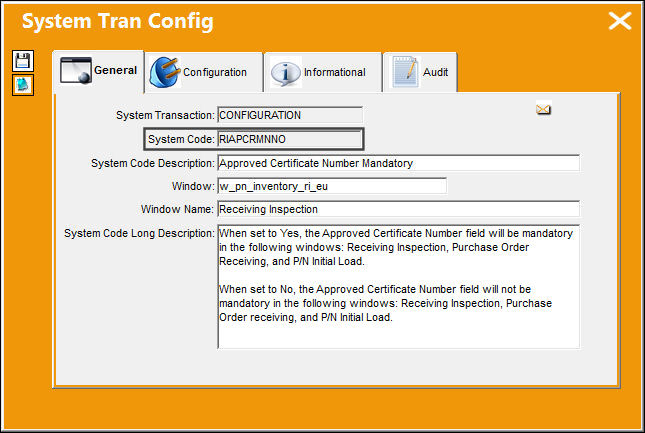This screenshot has height=433, width=645.
Task: Click the icon below the Save button
Action: tap(23, 85)
